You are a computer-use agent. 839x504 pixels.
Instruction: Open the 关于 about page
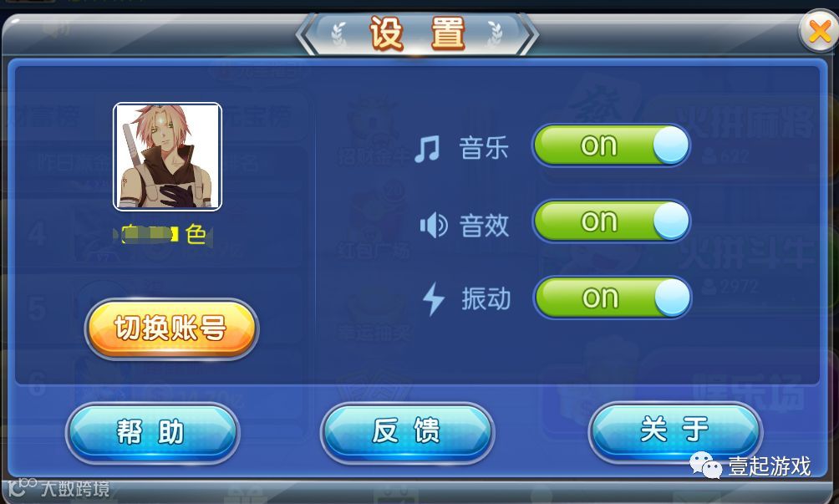[674, 430]
